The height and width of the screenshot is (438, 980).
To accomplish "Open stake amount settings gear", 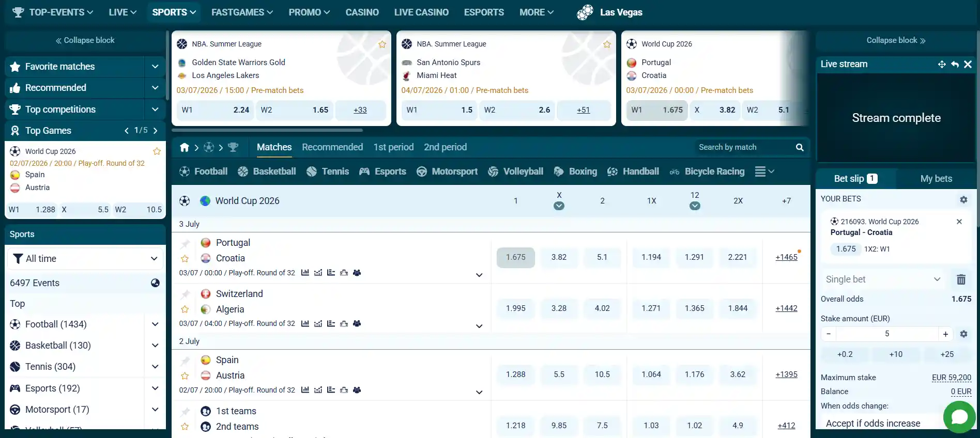I will [x=963, y=334].
